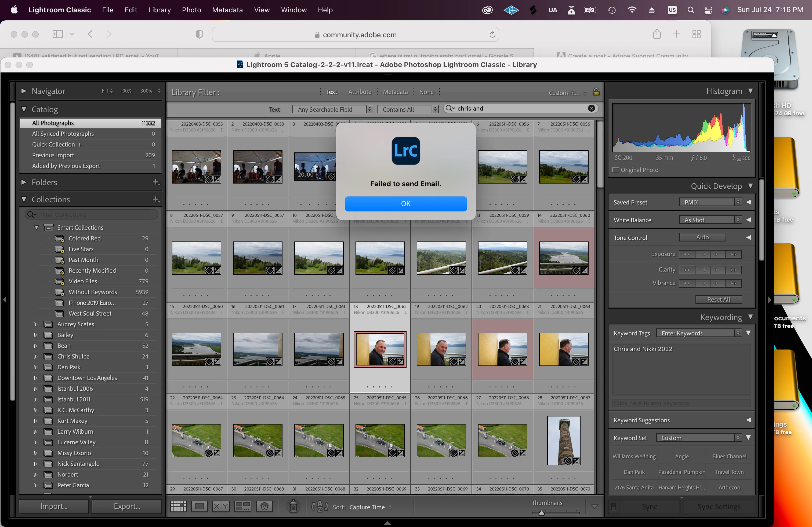The width and height of the screenshot is (812, 527).
Task: Open the Metadata menu
Action: pos(227,10)
